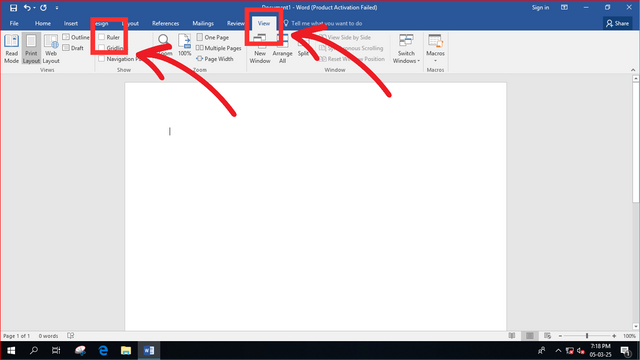The height and width of the screenshot is (360, 640).
Task: Expand Macros dropdown arrow
Action: (435, 61)
